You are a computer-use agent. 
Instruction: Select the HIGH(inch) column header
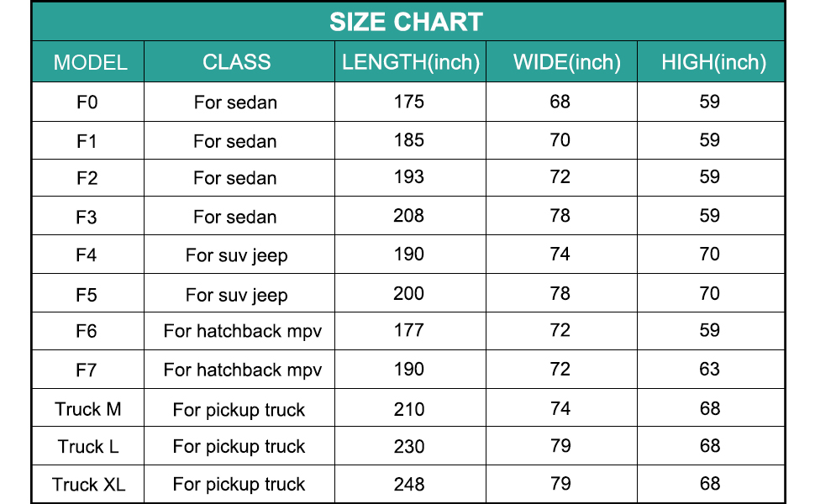click(713, 61)
